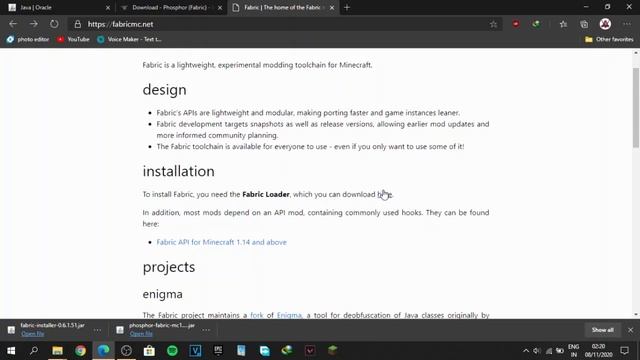Screen dimensions: 640x360
Task: Open the Collections button
Action: 584,24
